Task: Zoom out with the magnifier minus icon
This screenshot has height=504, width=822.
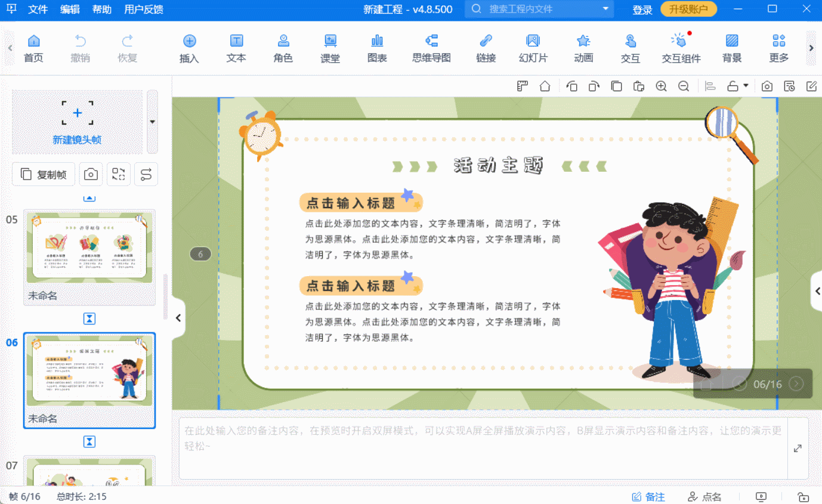Action: [x=684, y=86]
